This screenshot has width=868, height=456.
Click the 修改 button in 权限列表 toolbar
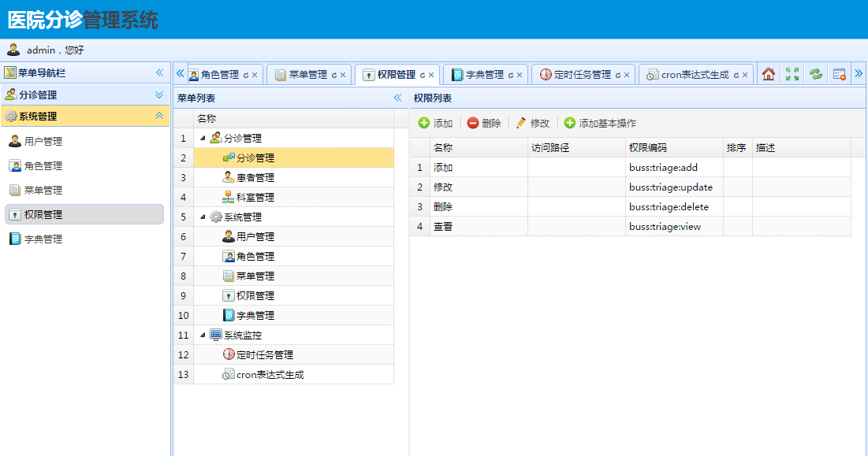point(532,124)
